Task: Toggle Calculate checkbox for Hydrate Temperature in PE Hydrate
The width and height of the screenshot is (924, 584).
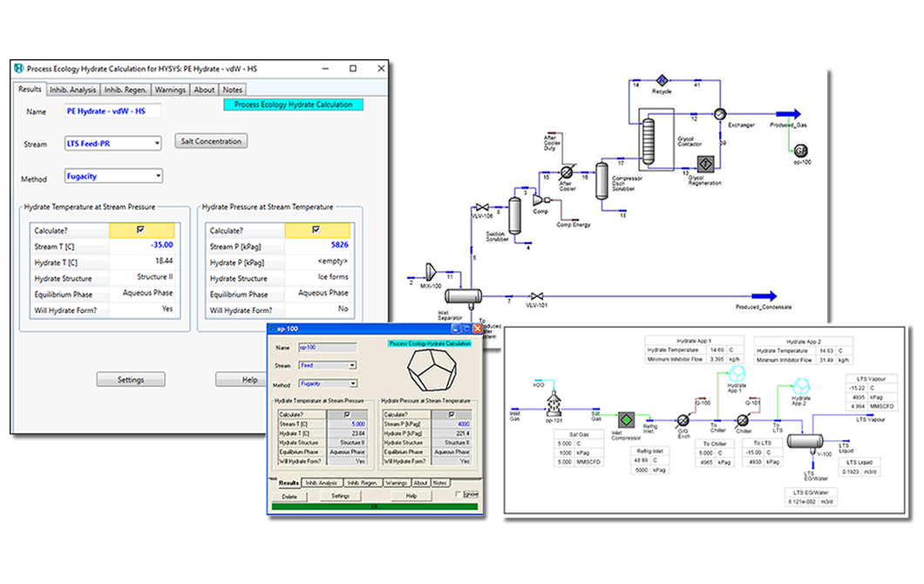Action: tap(140, 229)
